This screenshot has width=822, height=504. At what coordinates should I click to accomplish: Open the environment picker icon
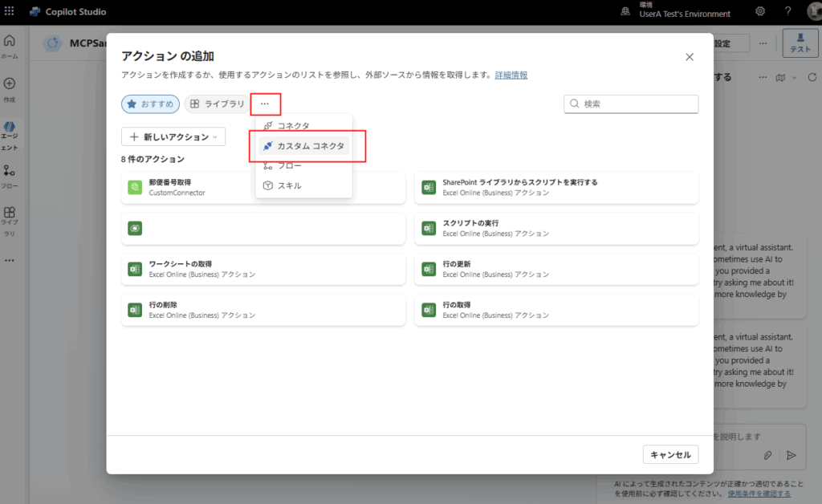(x=625, y=11)
